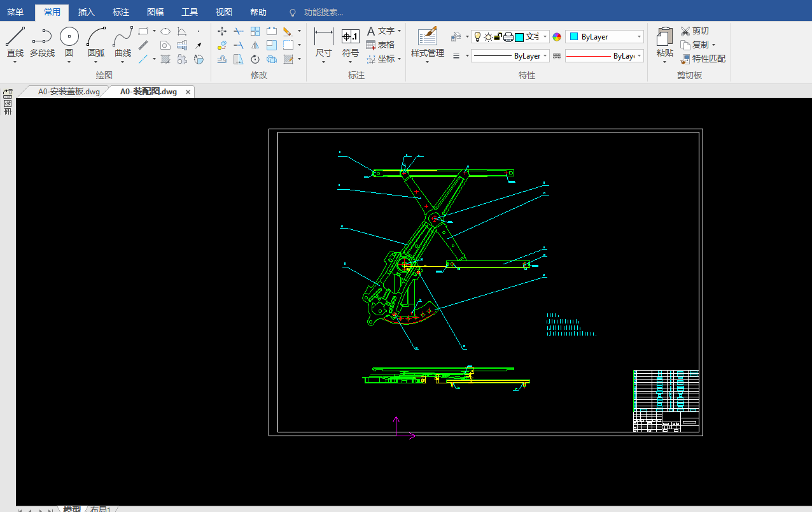Click the 表格 table button
The image size is (812, 512).
(x=381, y=45)
